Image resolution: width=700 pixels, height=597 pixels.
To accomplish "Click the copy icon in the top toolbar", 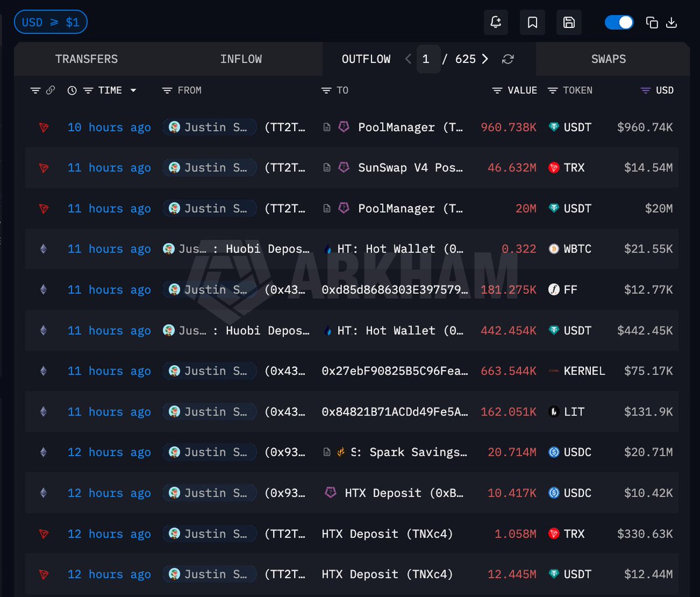I will (x=652, y=23).
